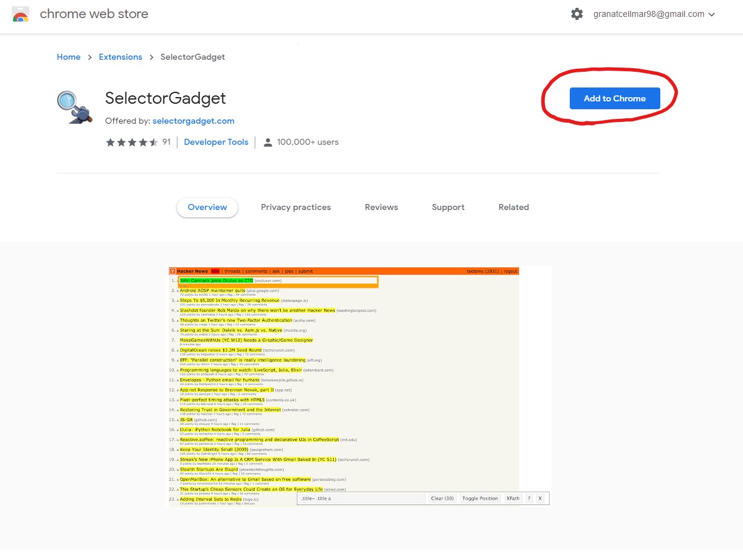Click 'John Carmack joins Oculus as CTO' headline

(216, 281)
